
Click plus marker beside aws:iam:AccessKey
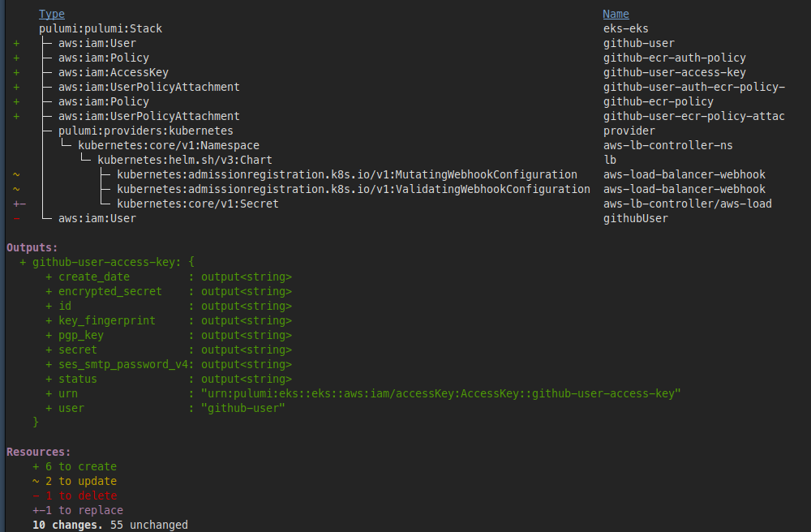pos(16,72)
